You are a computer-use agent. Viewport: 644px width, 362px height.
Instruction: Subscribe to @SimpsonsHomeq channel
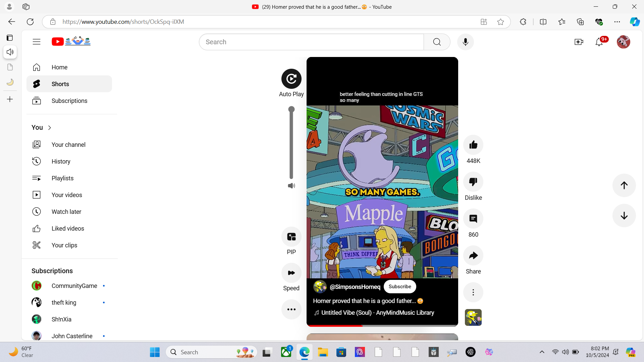[400, 287]
